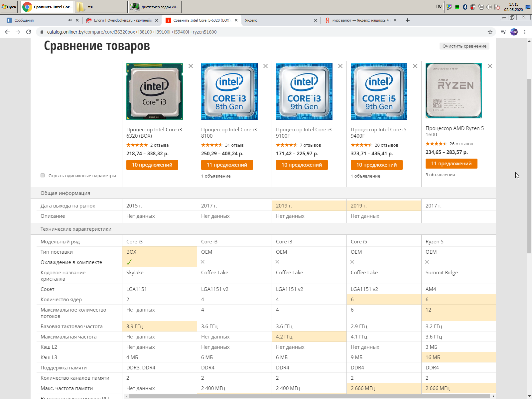
Task: Bookmark this page with star icon
Action: (490, 32)
